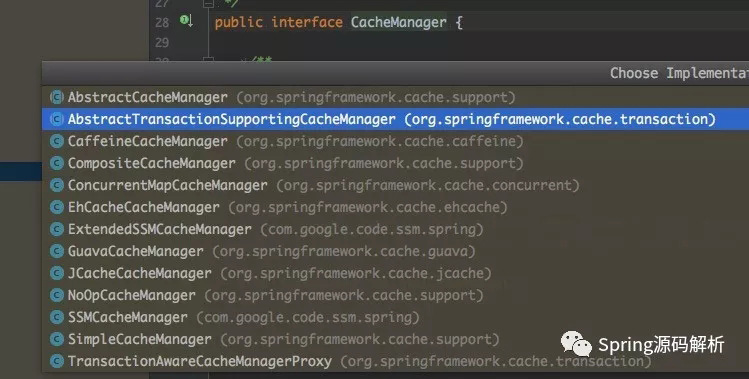Click the class icon beside GuavaCacheManager
Viewport: 749px width, 379px height.
pyautogui.click(x=57, y=251)
